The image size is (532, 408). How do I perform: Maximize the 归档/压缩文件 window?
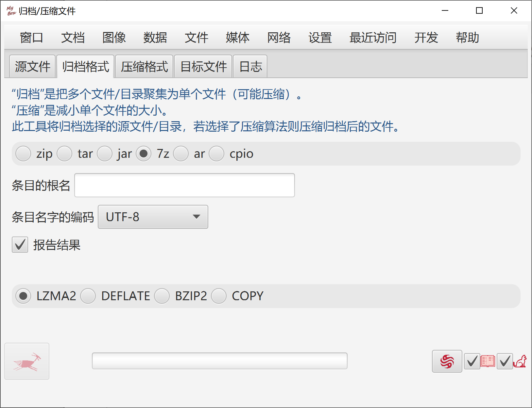479,11
